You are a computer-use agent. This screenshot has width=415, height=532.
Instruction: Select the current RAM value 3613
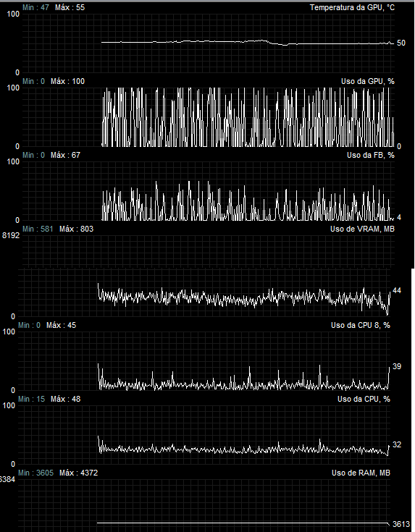coord(401,524)
